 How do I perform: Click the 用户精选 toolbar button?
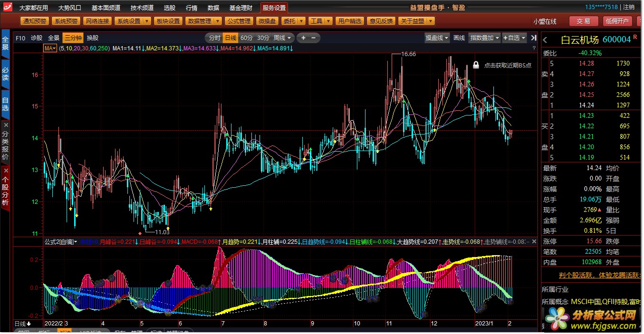(350, 21)
